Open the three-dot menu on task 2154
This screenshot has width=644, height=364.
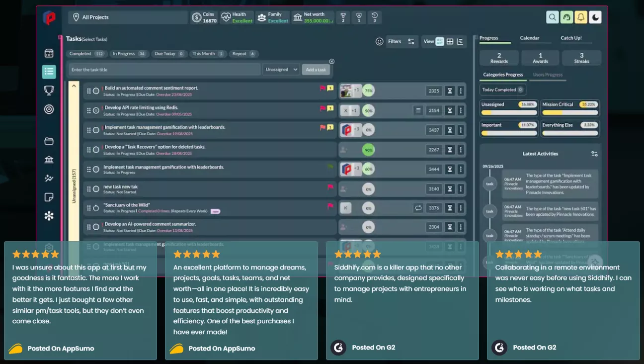461,110
